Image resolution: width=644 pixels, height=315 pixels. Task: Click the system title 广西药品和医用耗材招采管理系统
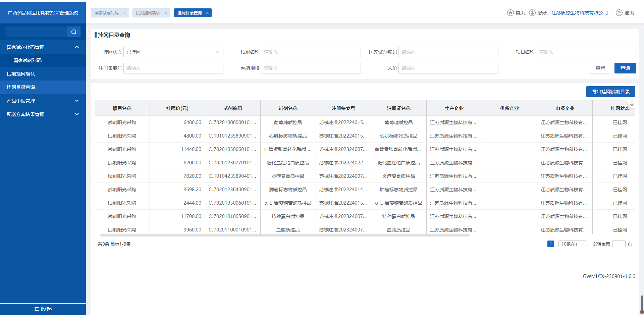click(x=43, y=13)
